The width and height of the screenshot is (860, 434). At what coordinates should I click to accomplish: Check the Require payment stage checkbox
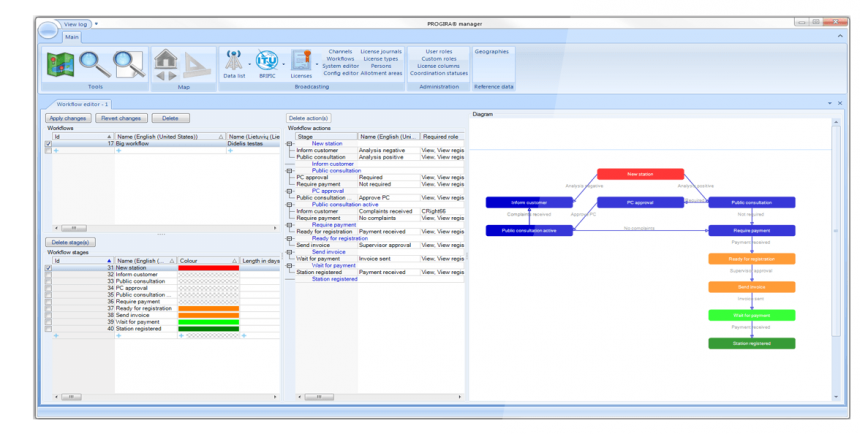(x=49, y=302)
